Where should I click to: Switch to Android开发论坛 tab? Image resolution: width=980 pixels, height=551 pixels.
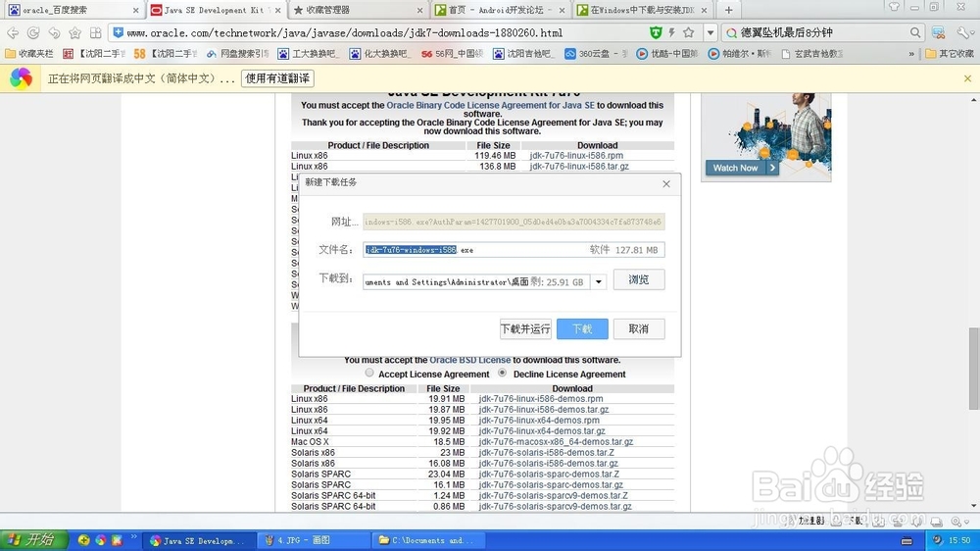(x=501, y=10)
